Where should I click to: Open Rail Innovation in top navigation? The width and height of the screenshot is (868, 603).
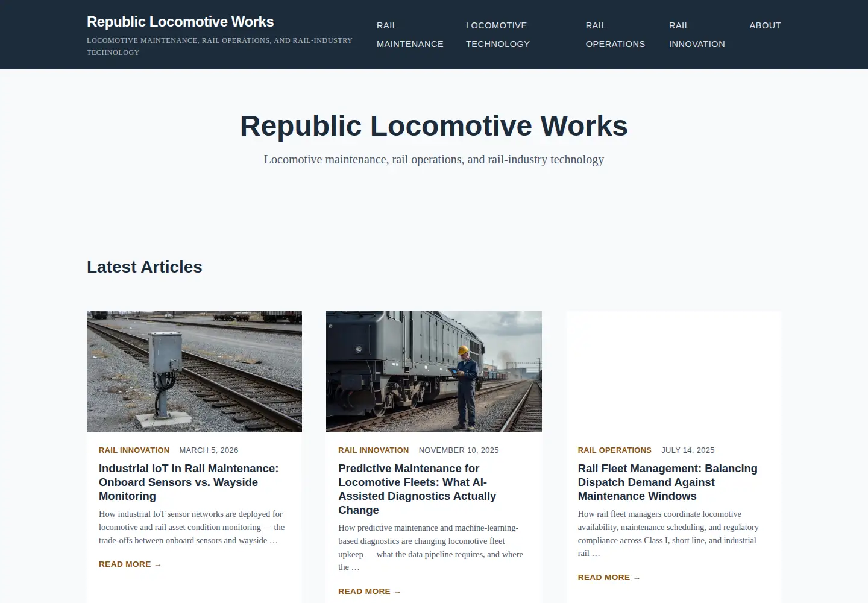click(697, 34)
